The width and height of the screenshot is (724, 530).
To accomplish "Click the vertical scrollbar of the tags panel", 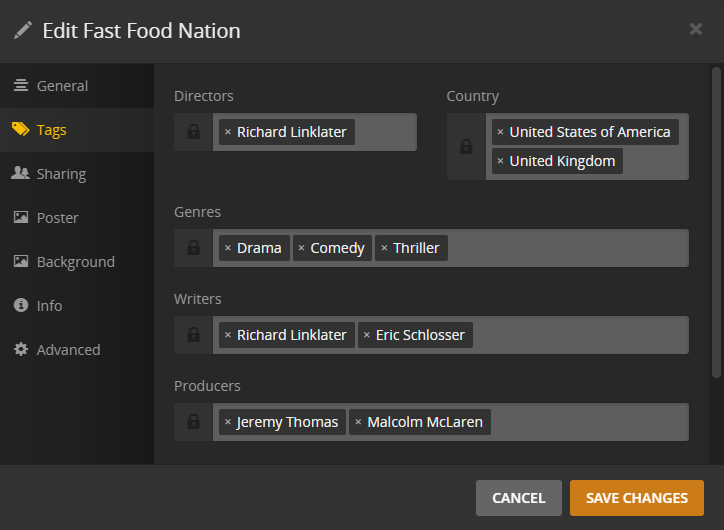I will 715,222.
